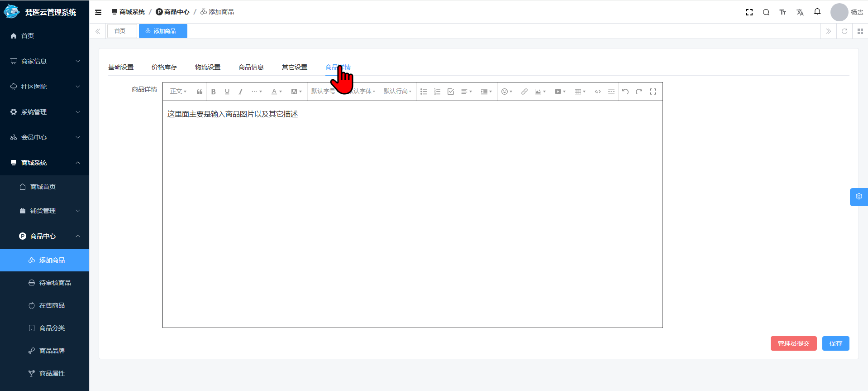Insert a blockquote with the quote icon
The image size is (868, 391).
pyautogui.click(x=199, y=92)
